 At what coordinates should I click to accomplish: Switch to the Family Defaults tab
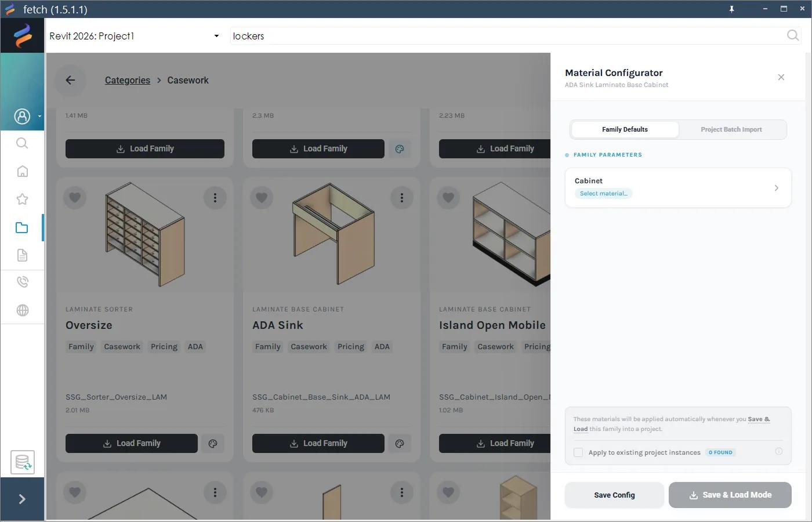(x=625, y=129)
